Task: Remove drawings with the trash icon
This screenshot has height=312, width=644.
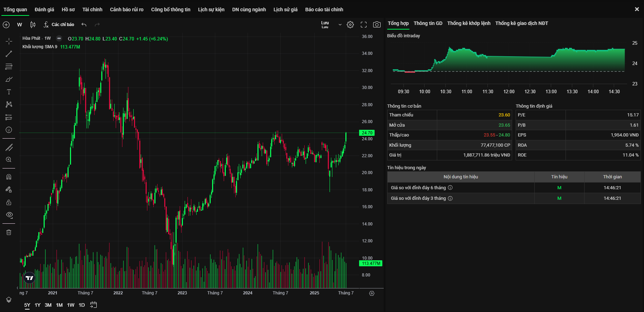Action: pos(9,232)
